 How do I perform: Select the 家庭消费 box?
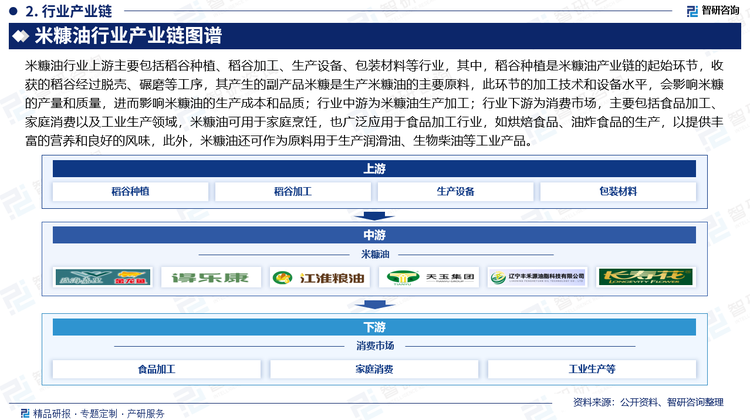point(374,369)
